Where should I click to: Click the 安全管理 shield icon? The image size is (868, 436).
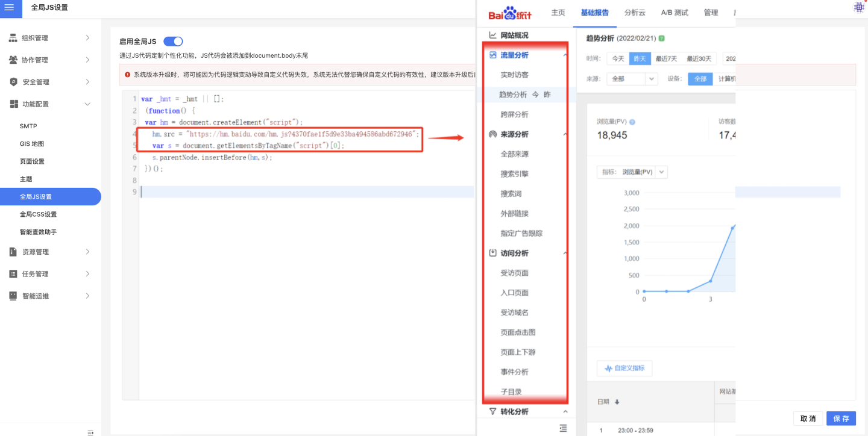[x=13, y=82]
